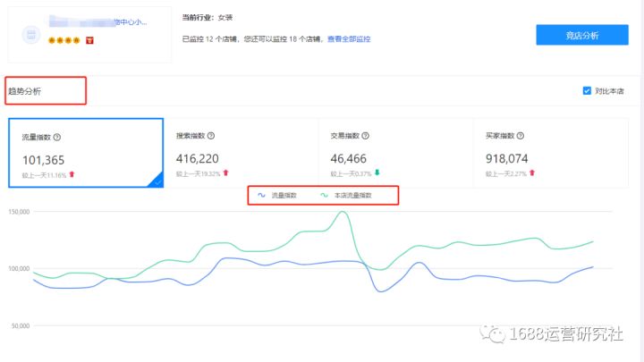Click the red up arrow under 416,220
Viewport: 644px width, 362px height.
pyautogui.click(x=225, y=173)
